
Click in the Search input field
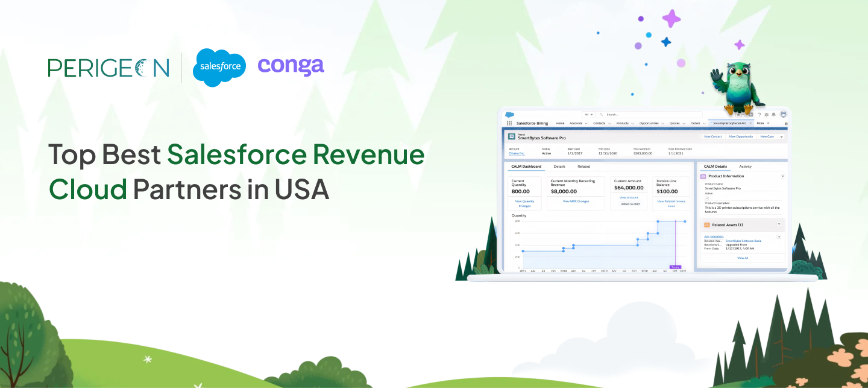coord(649,115)
